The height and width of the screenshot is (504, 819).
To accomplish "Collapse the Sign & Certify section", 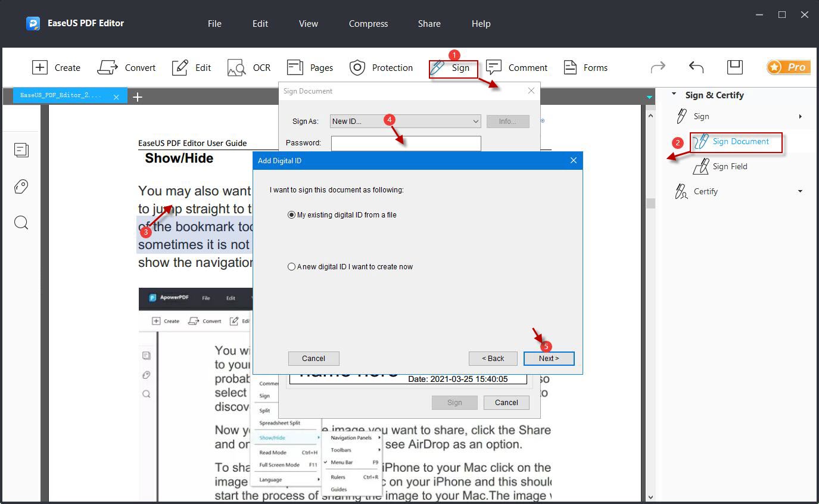I will pos(674,94).
